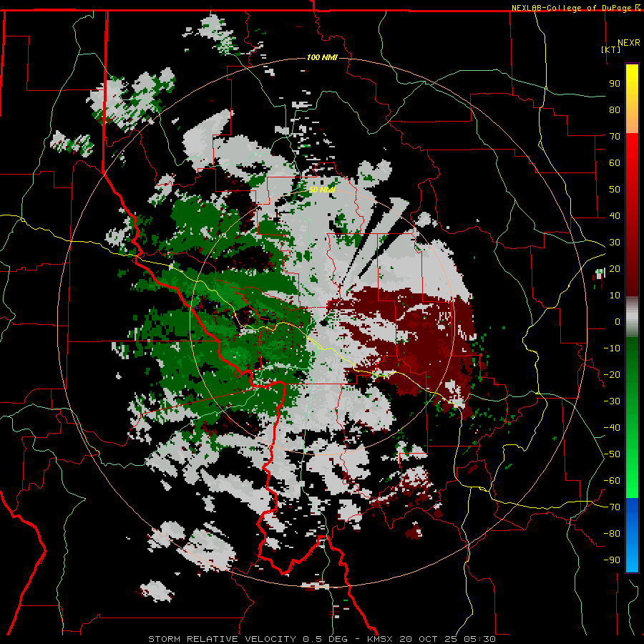Click the gray zero-velocity segment of color bar
The height and width of the screenshot is (644, 644).
632,317
